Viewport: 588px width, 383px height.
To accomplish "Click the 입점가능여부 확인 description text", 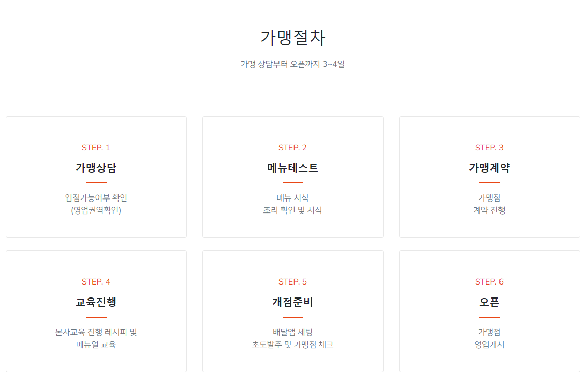I will click(96, 197).
